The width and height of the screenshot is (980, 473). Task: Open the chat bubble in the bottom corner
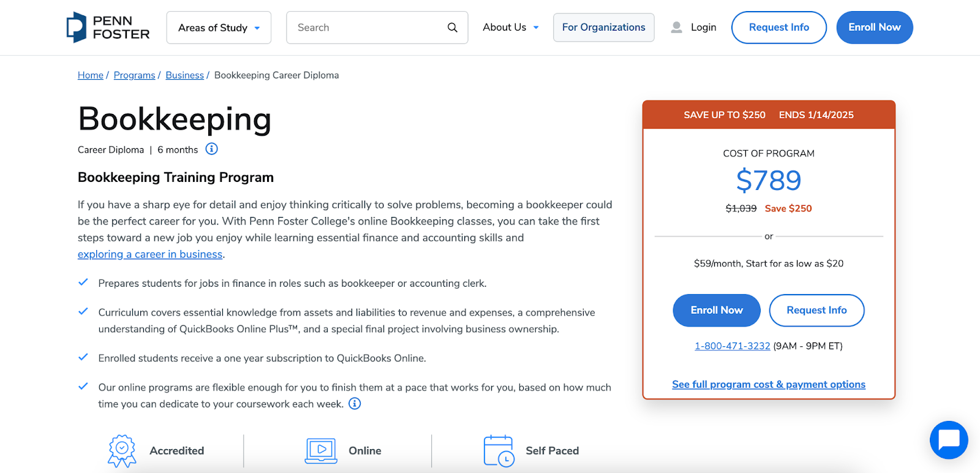948,440
